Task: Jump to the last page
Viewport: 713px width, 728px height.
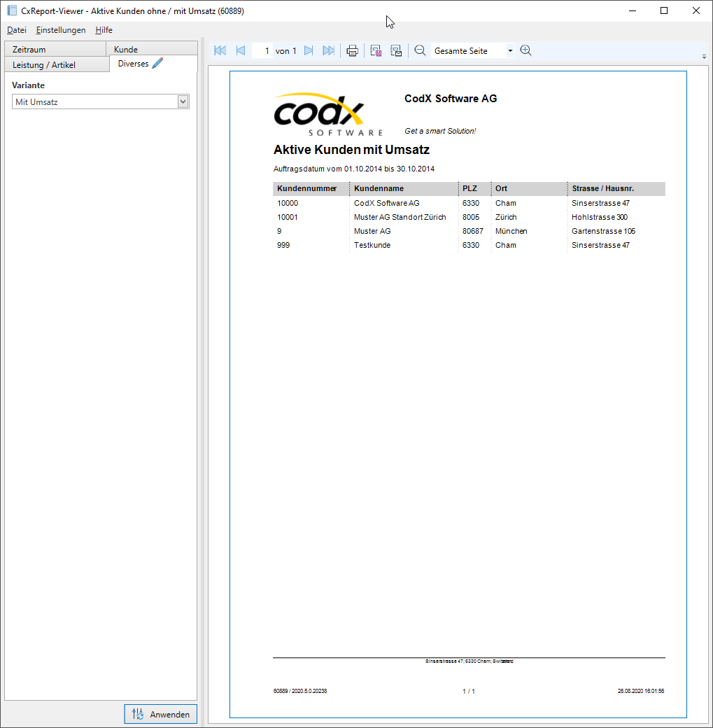Action: click(329, 50)
